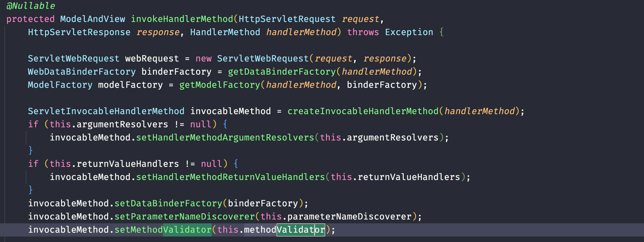
Task: Select the ModelAndView return type
Action: pos(93,19)
